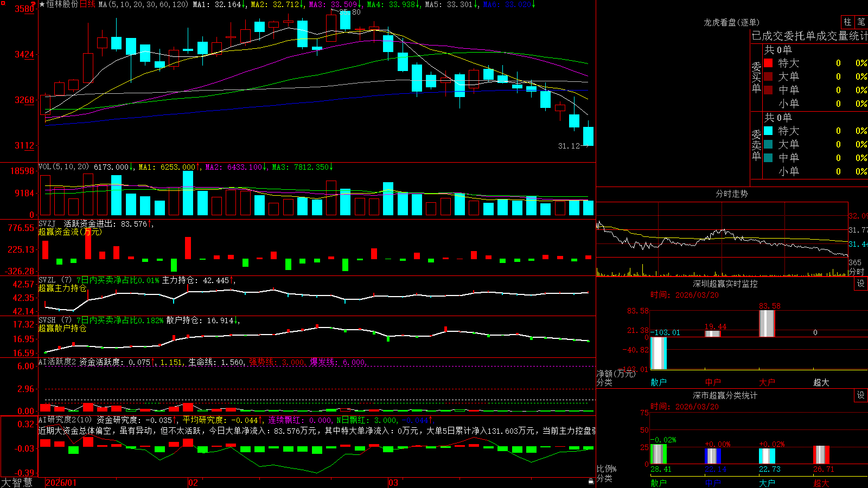Click the 已成交委托单成交量统计 header

pyautogui.click(x=809, y=36)
